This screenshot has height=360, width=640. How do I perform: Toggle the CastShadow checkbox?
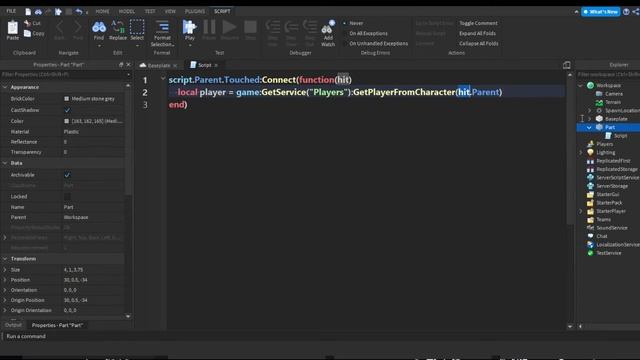tap(67, 110)
